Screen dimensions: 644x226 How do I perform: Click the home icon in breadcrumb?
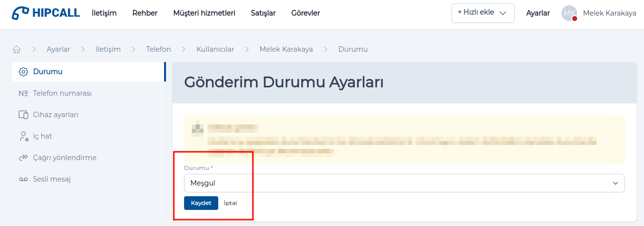(17, 49)
